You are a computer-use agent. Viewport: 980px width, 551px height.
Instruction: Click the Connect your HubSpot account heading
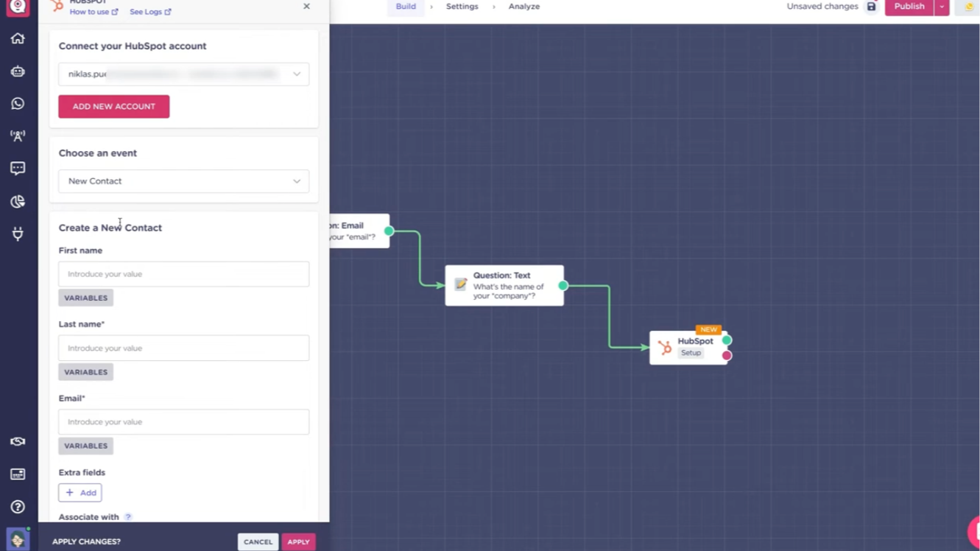(133, 46)
